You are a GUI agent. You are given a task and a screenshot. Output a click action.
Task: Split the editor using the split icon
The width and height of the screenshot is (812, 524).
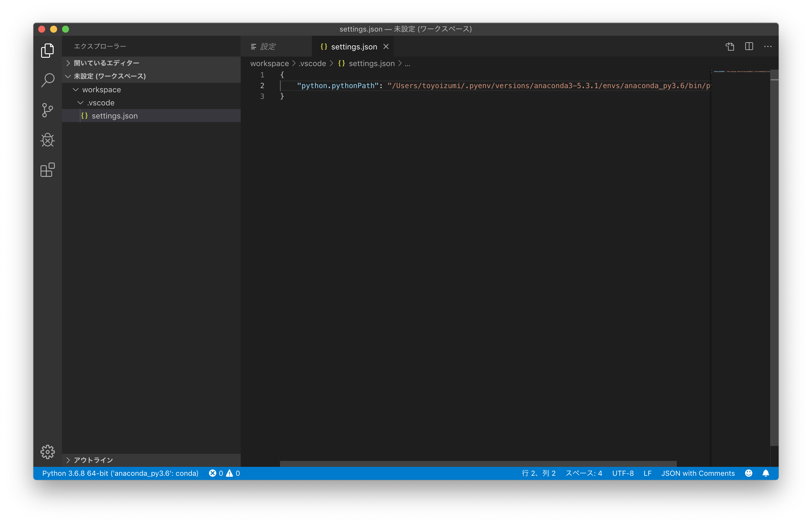point(749,46)
